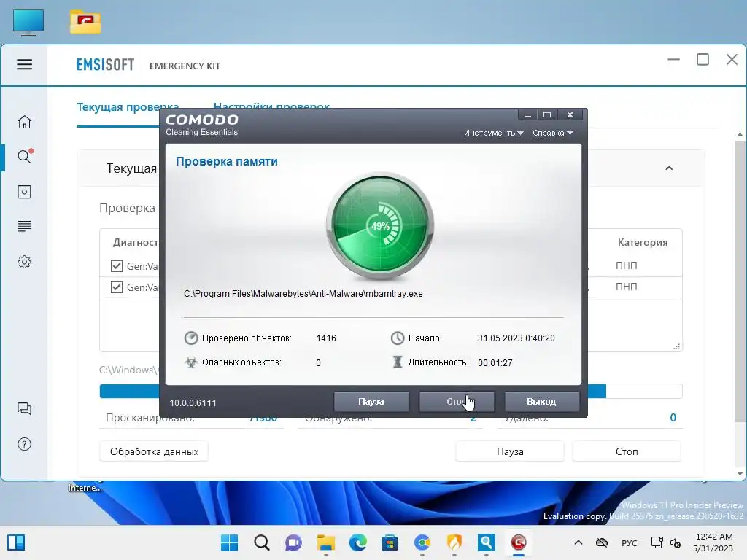Open the Comodo folder on desktop
The width and height of the screenshot is (747, 560).
point(85,23)
